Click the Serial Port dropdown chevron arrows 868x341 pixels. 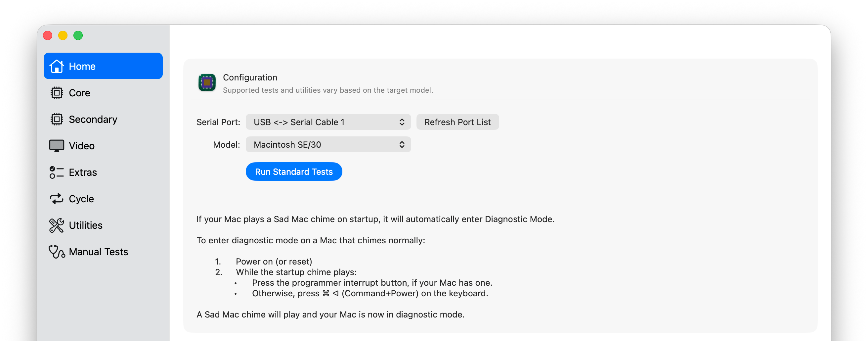[x=402, y=122]
